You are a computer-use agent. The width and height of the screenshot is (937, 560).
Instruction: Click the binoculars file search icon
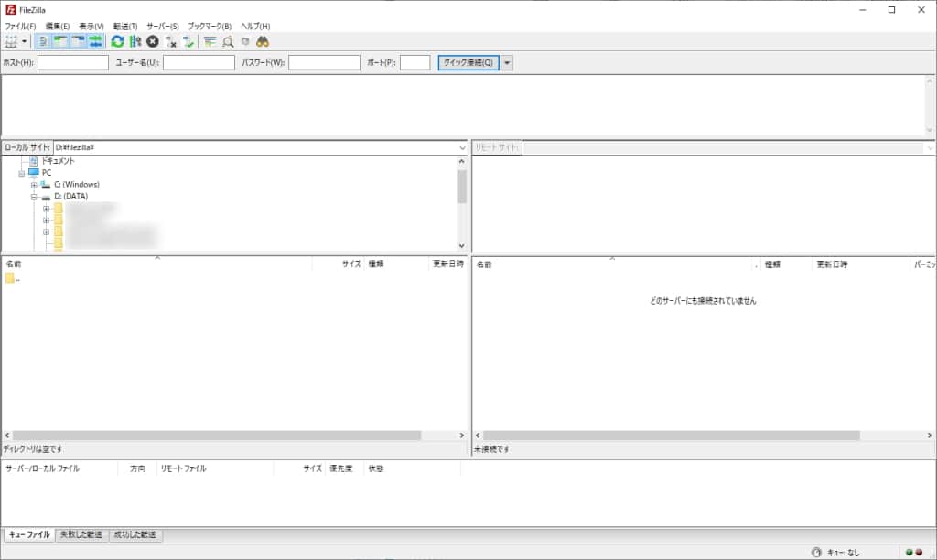coord(263,41)
